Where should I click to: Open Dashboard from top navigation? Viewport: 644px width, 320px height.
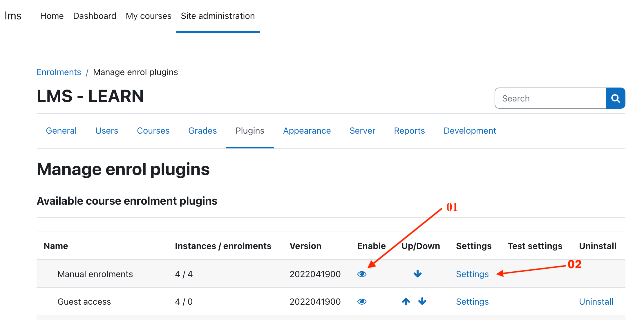[x=95, y=16]
